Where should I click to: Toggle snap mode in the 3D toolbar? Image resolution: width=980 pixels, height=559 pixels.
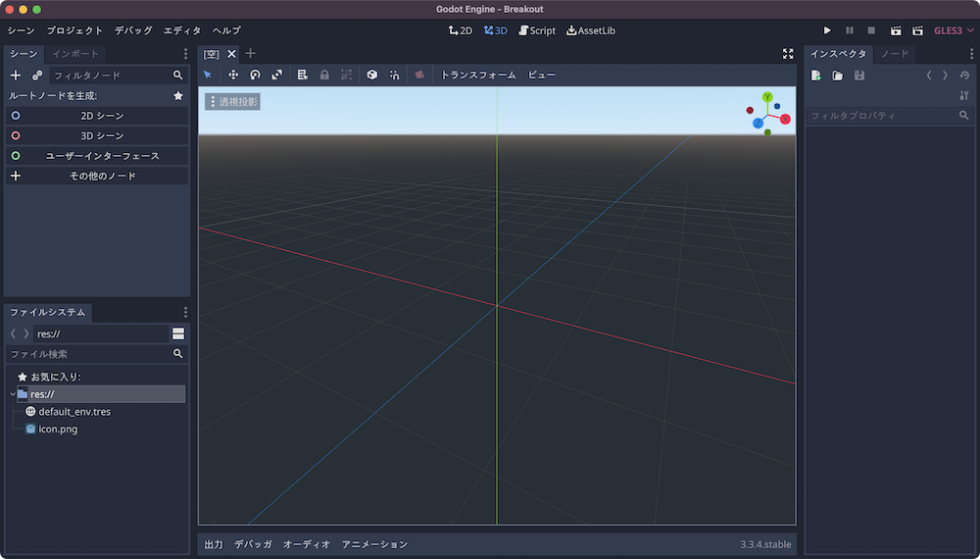pos(394,76)
